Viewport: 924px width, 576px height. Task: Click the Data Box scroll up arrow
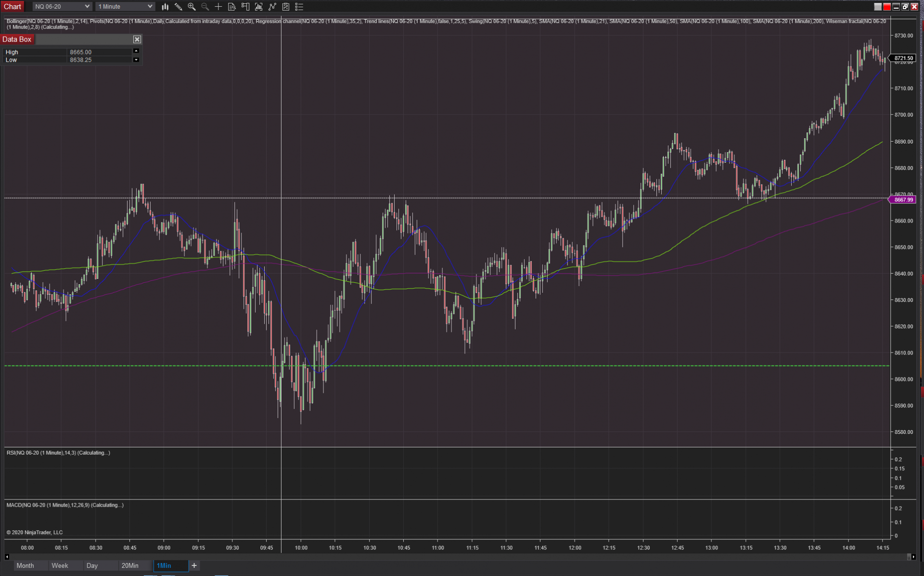(x=136, y=51)
